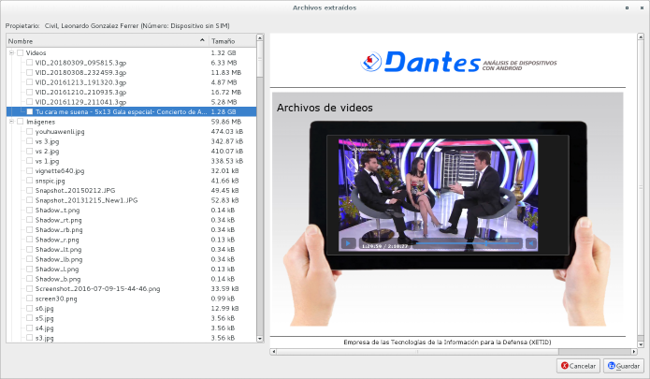650x379 pixels.
Task: Click the Guardar button
Action: [x=623, y=366]
